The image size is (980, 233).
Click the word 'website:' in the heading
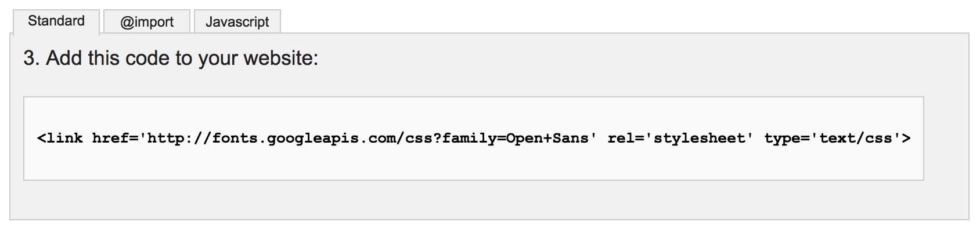click(281, 59)
